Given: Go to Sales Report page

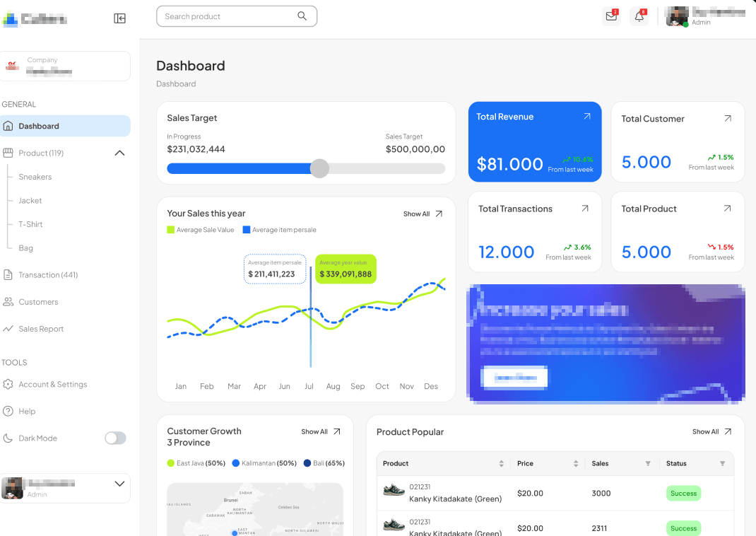Looking at the screenshot, I should [41, 329].
